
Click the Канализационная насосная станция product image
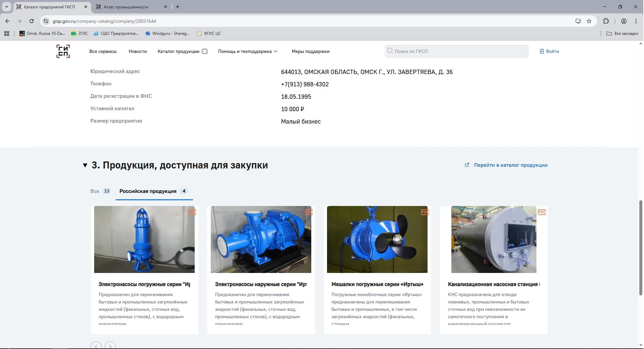(x=494, y=239)
